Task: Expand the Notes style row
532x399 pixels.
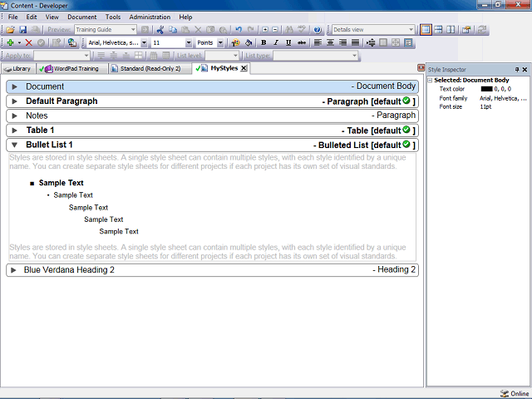Action: tap(15, 116)
